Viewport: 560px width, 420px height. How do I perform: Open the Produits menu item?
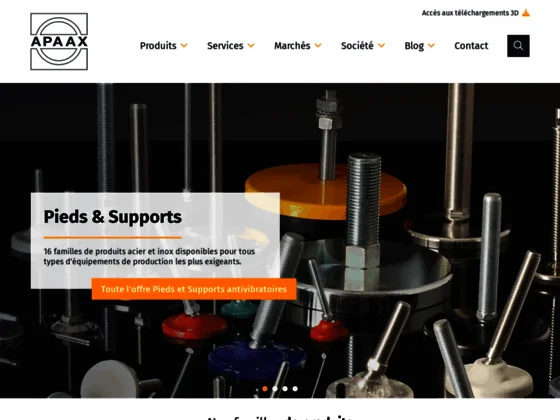(x=158, y=46)
